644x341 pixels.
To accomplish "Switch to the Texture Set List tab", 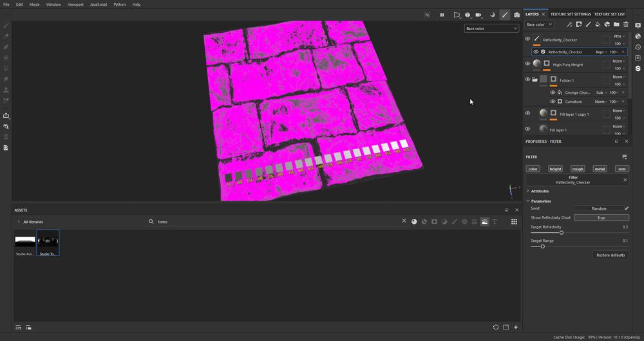I will pyautogui.click(x=609, y=14).
